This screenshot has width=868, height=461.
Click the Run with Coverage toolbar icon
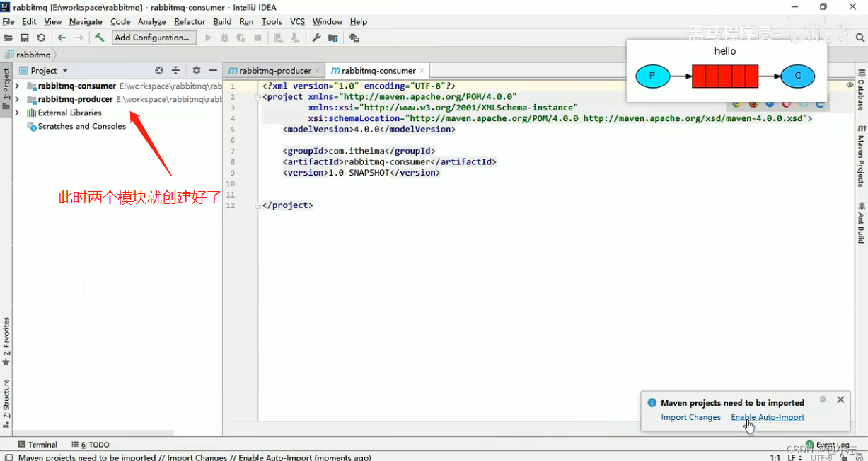tap(241, 38)
